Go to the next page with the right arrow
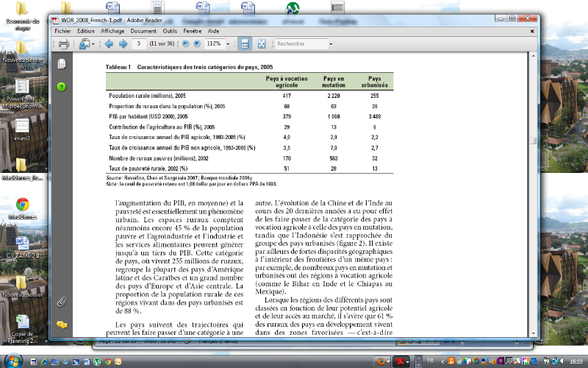 [x=123, y=44]
